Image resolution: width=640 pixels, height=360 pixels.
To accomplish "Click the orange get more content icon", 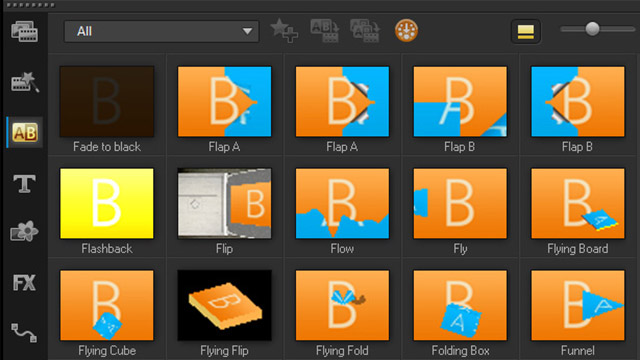I will tap(406, 31).
